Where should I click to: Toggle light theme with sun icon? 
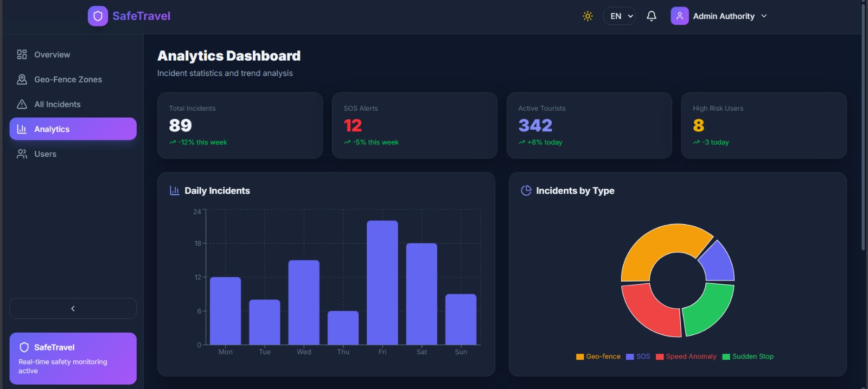(588, 16)
